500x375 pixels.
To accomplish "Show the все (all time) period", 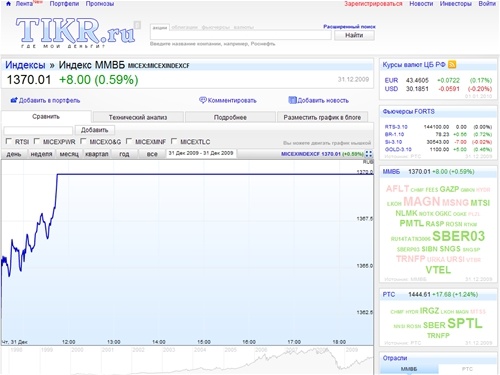I will [x=152, y=154].
